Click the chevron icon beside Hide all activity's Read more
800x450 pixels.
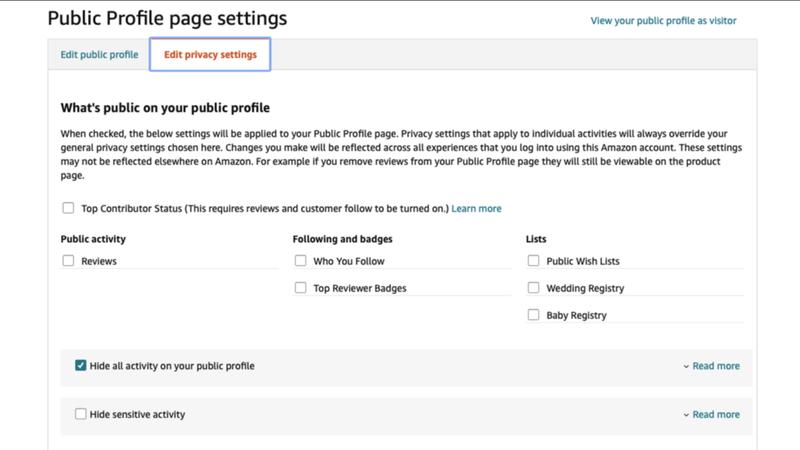click(x=686, y=366)
